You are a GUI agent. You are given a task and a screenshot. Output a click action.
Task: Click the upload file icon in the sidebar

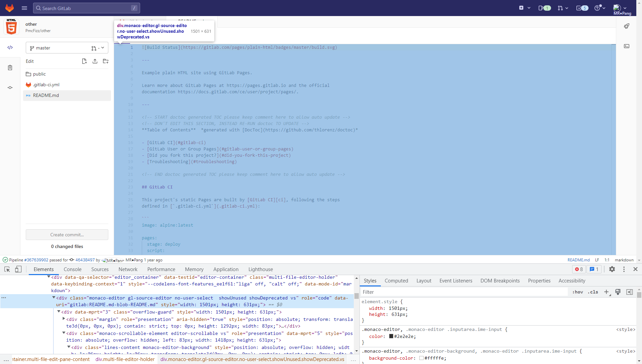(95, 61)
